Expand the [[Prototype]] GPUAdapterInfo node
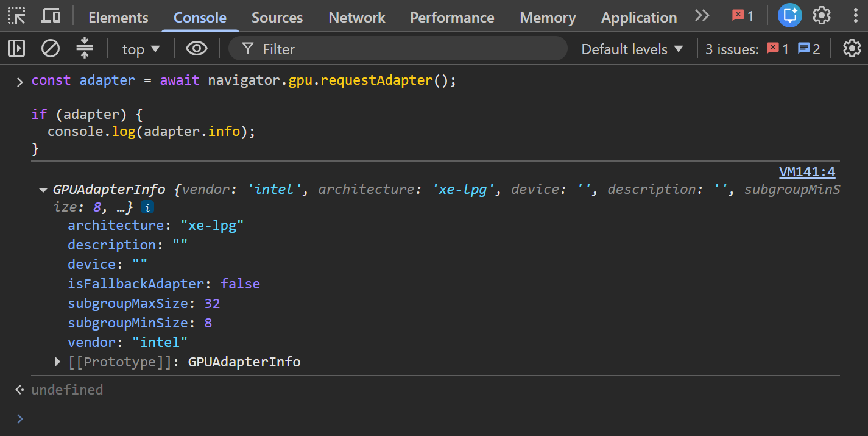Image resolution: width=868 pixels, height=436 pixels. [x=58, y=362]
